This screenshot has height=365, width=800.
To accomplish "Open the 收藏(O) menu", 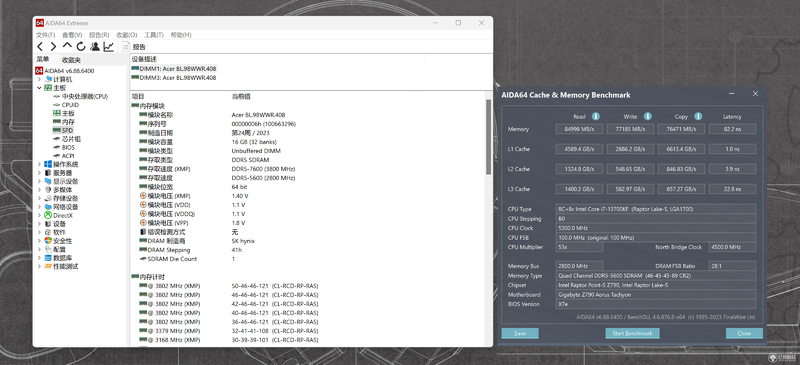I will pyautogui.click(x=127, y=35).
